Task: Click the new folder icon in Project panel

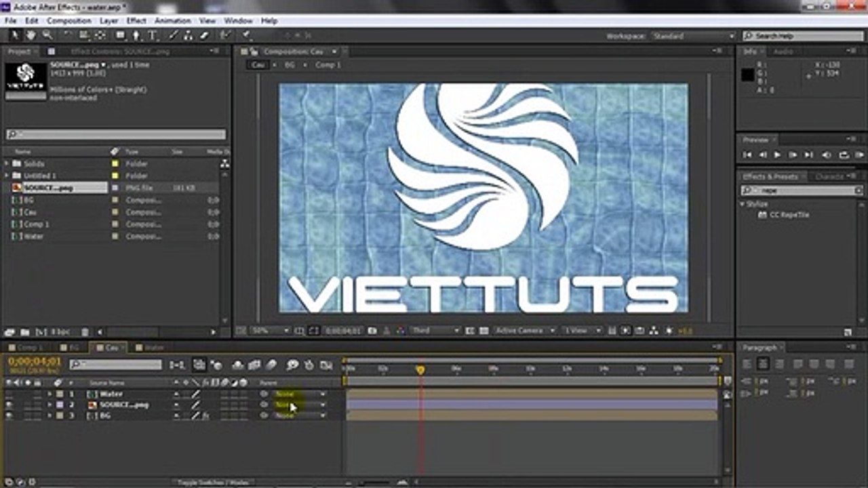Action: 25,332
